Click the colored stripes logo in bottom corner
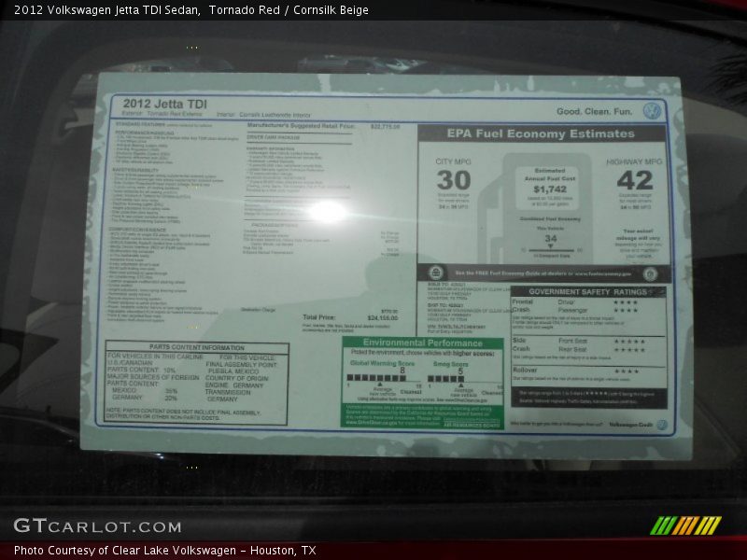 tap(685, 525)
